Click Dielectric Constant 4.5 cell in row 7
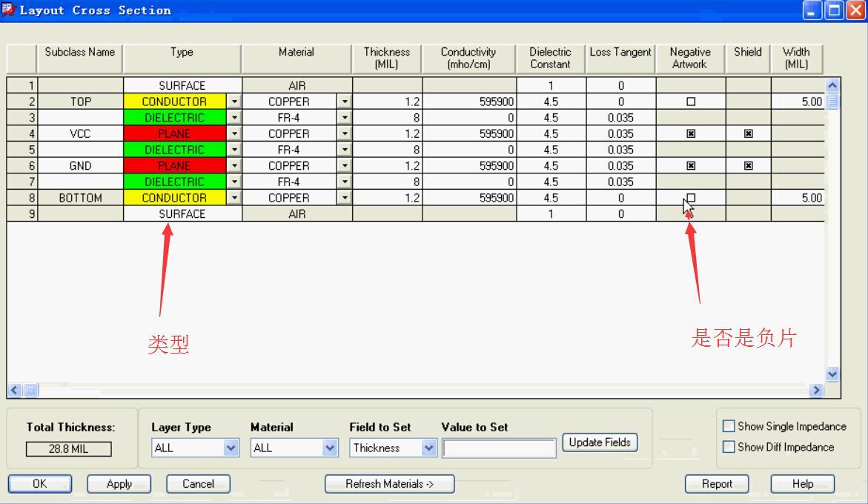The height and width of the screenshot is (504, 868). click(551, 182)
